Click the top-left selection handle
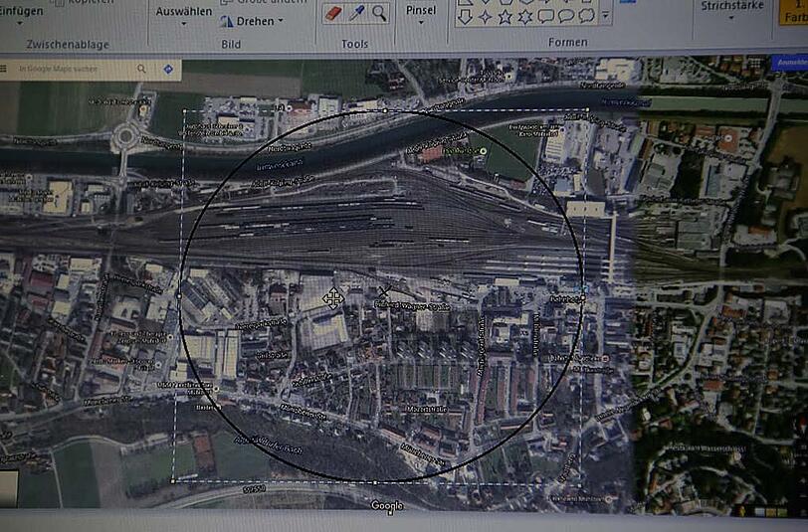Image resolution: width=808 pixels, height=532 pixels. click(184, 110)
